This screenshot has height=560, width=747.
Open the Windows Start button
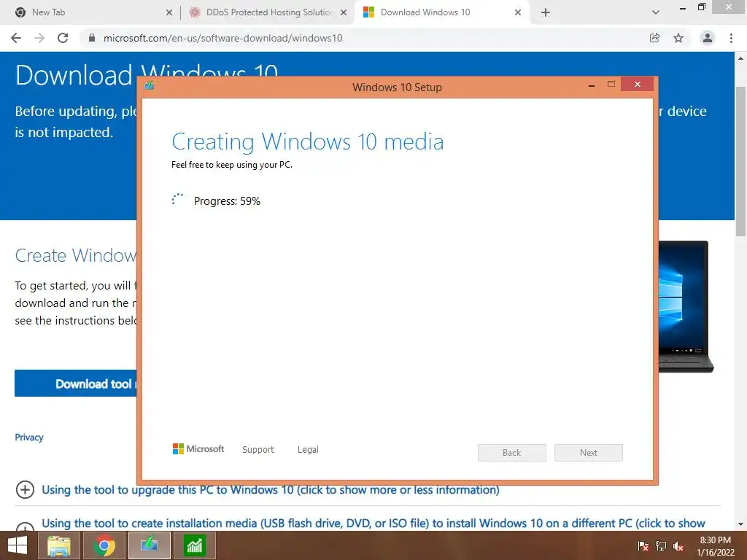click(18, 545)
